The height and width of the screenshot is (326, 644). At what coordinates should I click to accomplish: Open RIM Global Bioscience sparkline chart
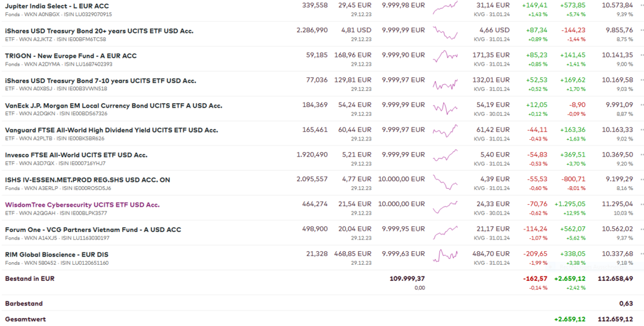click(445, 257)
